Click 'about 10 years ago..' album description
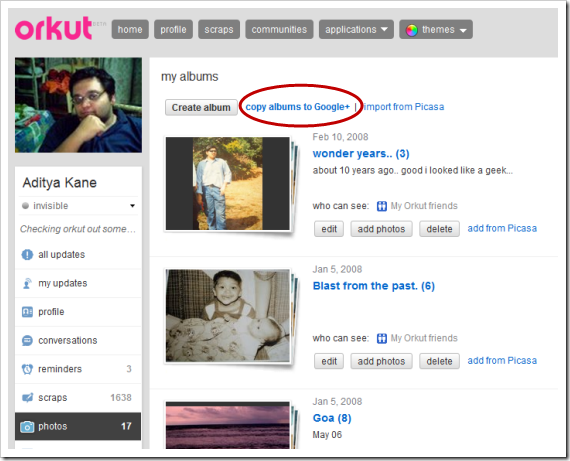This screenshot has width=570, height=461. click(x=413, y=171)
